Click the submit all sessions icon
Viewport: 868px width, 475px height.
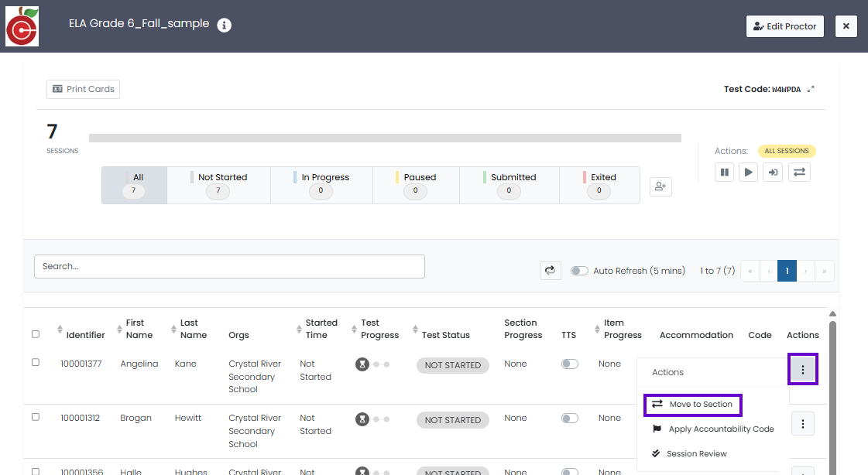773,172
